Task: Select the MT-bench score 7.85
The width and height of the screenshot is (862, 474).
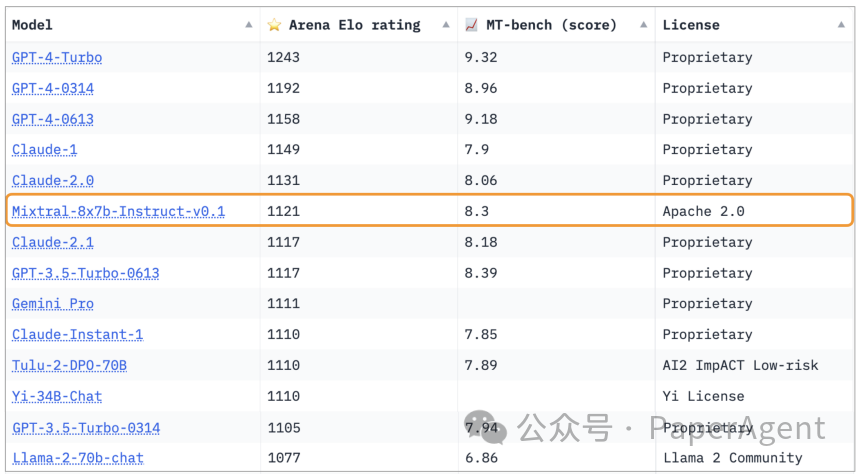Action: 481,334
